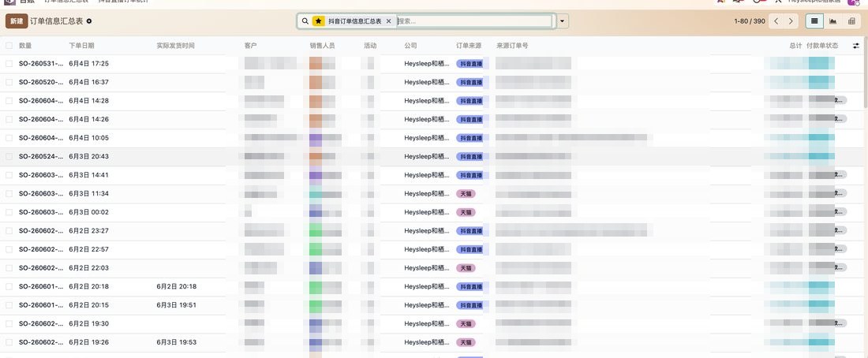
Task: Click Heysleep和栖 company in the 6月2日 19:26 row
Action: (427, 342)
